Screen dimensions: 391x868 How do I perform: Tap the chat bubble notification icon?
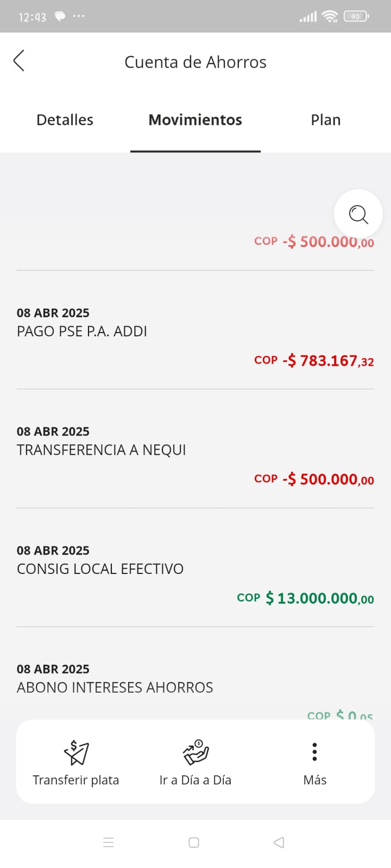tap(60, 16)
